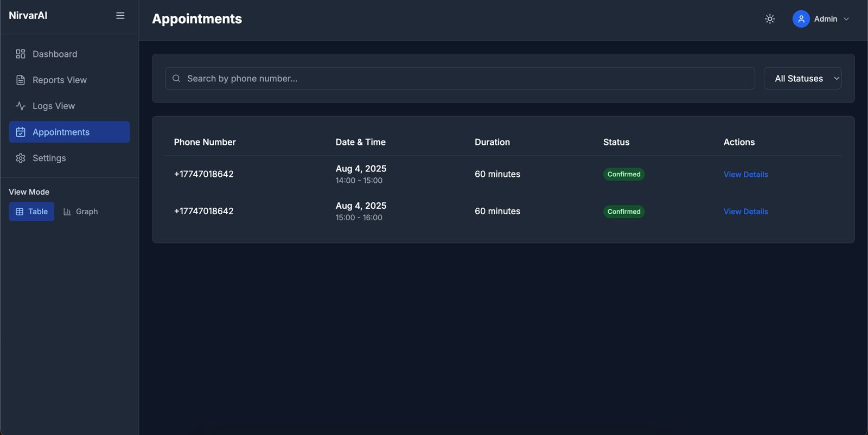868x435 pixels.
Task: Switch view mode to Graph
Action: coord(81,212)
